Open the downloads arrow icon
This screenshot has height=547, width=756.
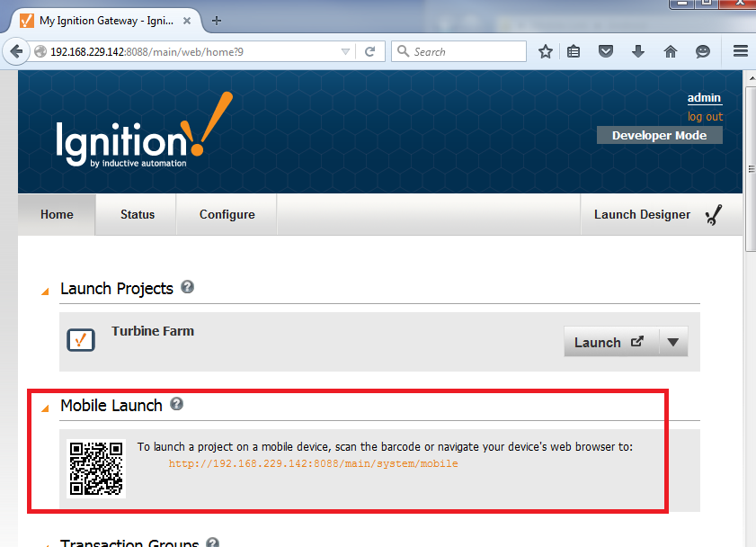[x=638, y=51]
